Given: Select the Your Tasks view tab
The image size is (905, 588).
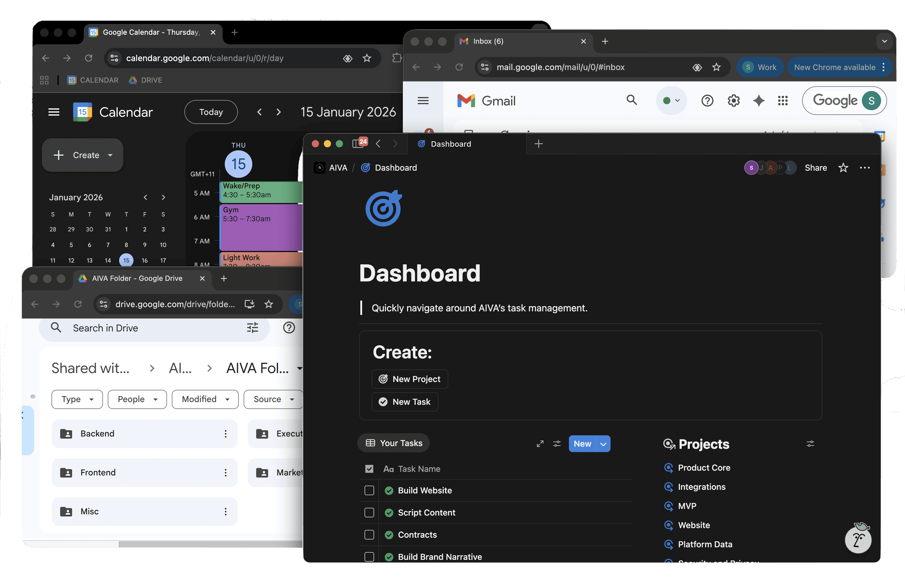Looking at the screenshot, I should (x=394, y=443).
